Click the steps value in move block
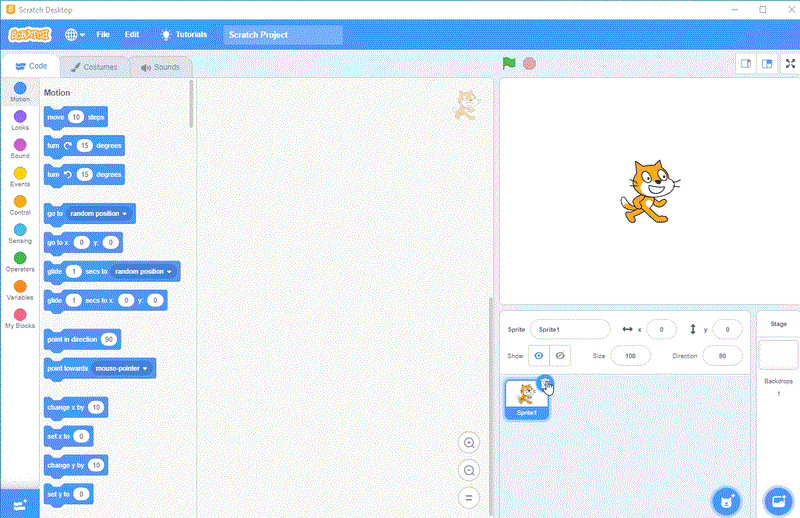 click(x=76, y=117)
